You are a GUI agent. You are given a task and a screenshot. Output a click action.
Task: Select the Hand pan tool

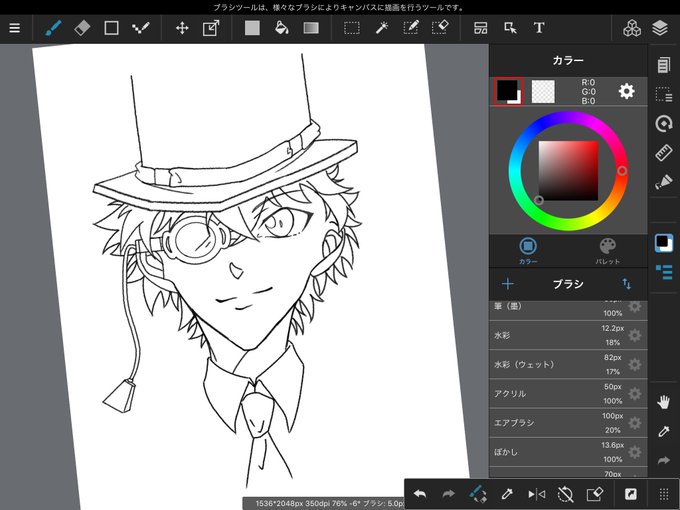pos(664,402)
